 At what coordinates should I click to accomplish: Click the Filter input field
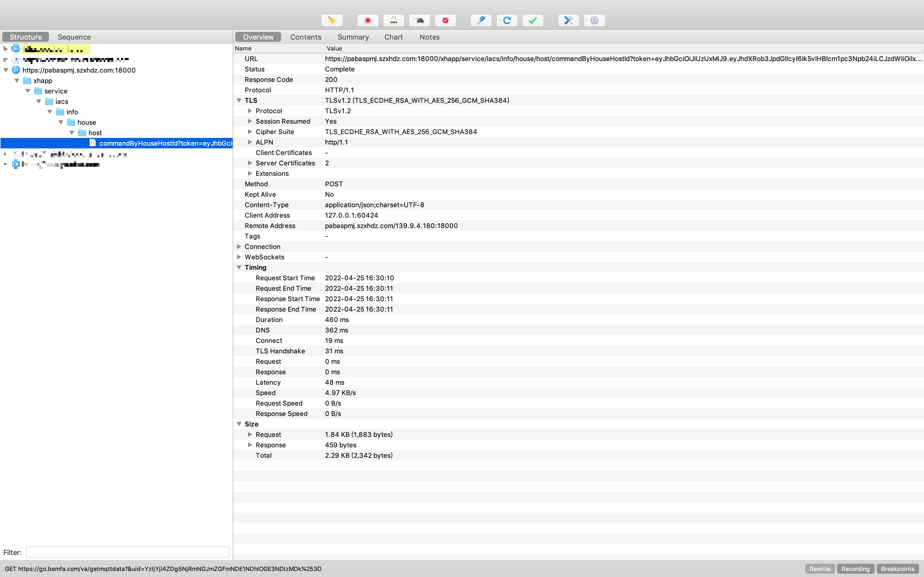127,552
